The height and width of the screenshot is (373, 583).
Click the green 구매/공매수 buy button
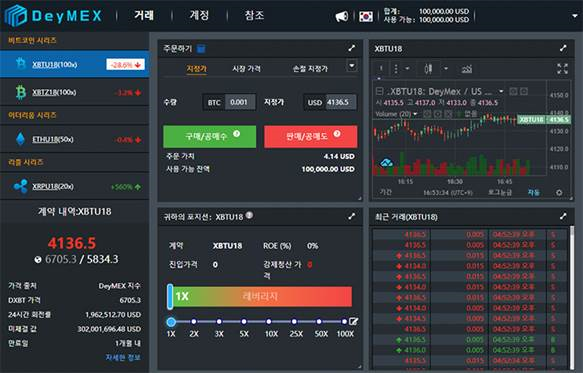pyautogui.click(x=210, y=136)
